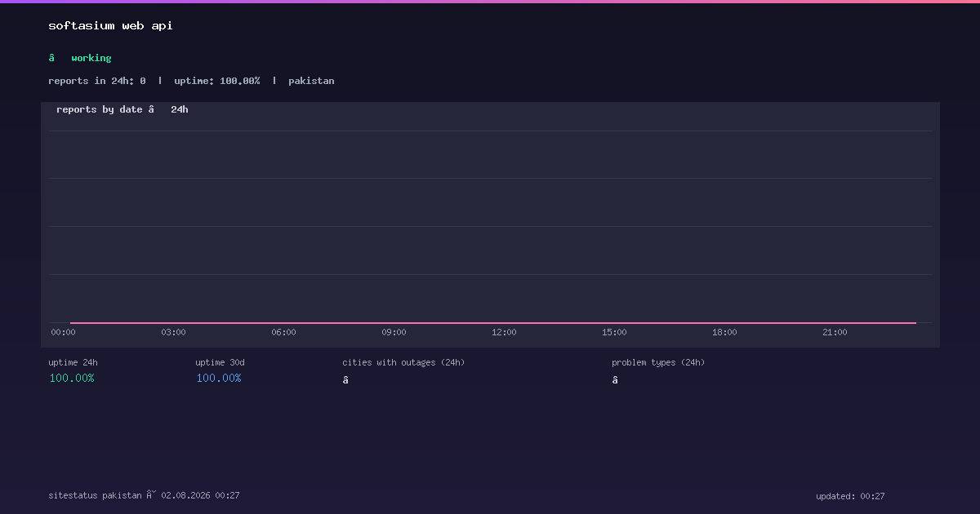Click the 18:00 axis label
Image resolution: width=980 pixels, height=514 pixels.
[x=724, y=332]
